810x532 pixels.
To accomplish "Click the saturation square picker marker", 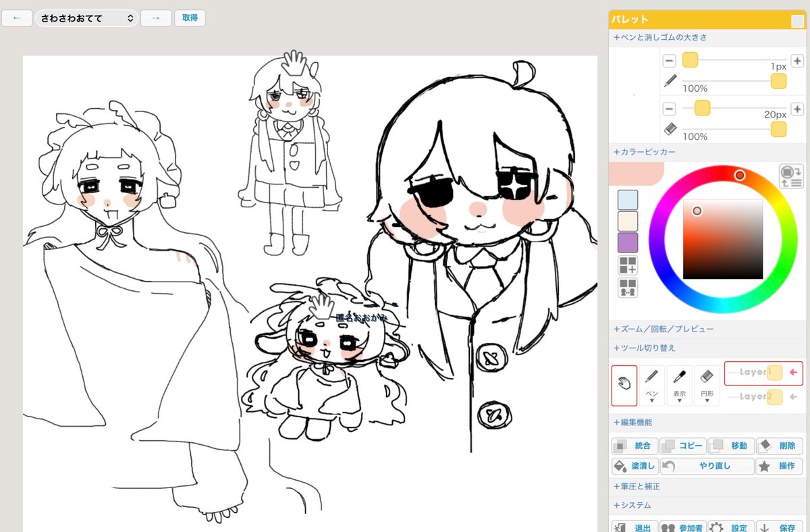I will pyautogui.click(x=697, y=211).
